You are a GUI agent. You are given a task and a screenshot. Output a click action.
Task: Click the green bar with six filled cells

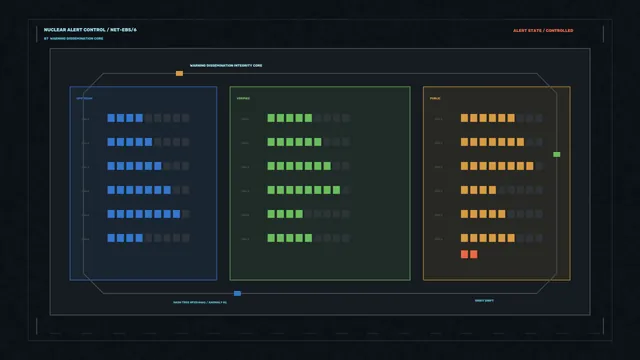pos(309,142)
